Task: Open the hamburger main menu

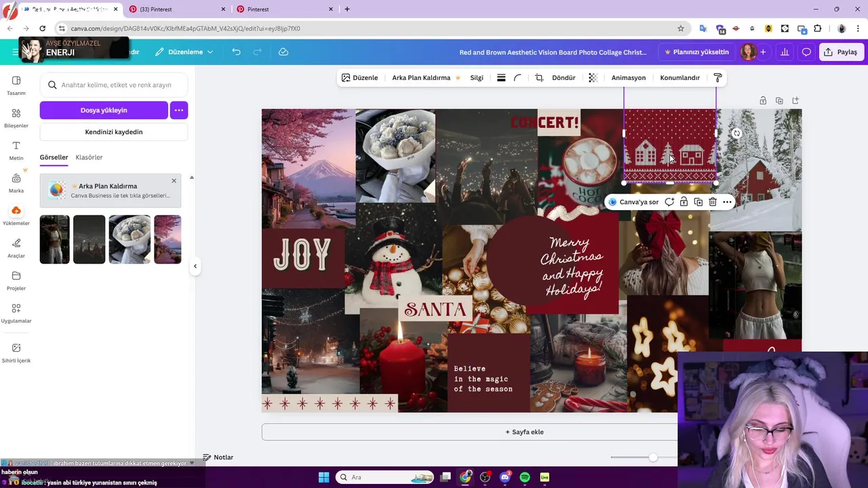Action: pos(15,52)
